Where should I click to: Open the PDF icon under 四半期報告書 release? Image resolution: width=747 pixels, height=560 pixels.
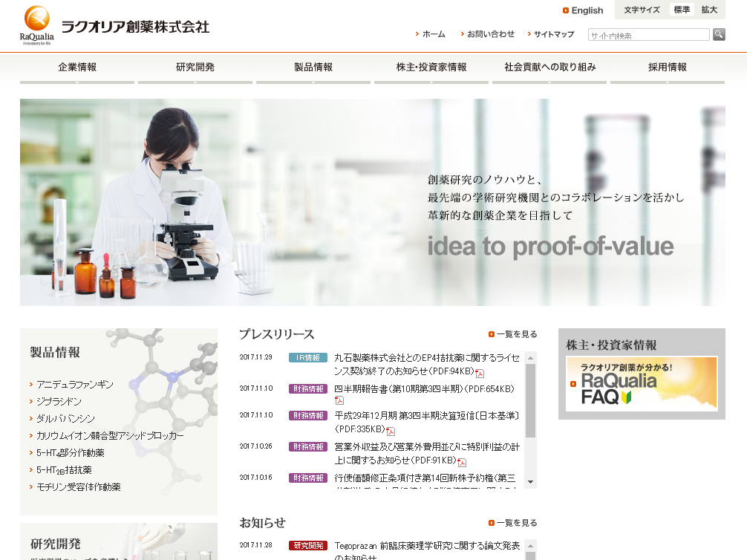339,400
